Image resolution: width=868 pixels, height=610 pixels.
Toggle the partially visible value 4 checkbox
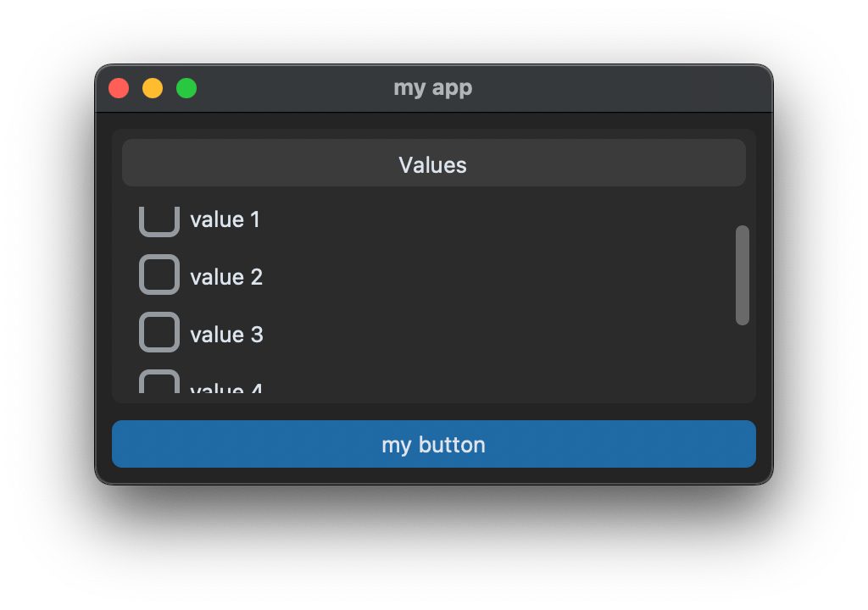pyautogui.click(x=159, y=381)
